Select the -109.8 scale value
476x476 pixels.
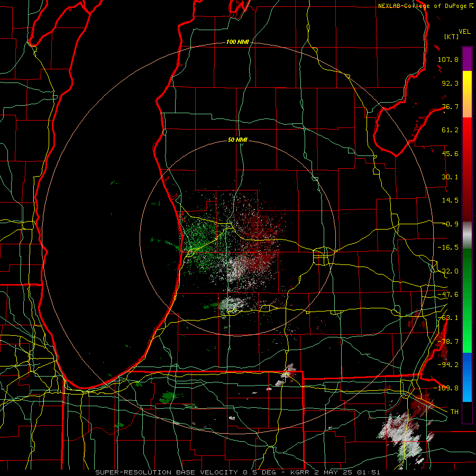point(446,388)
